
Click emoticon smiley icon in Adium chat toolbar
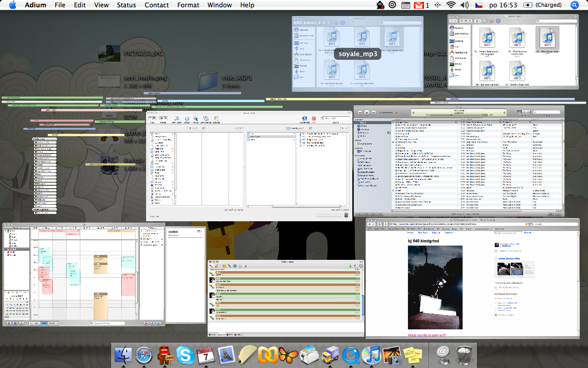[224, 266]
